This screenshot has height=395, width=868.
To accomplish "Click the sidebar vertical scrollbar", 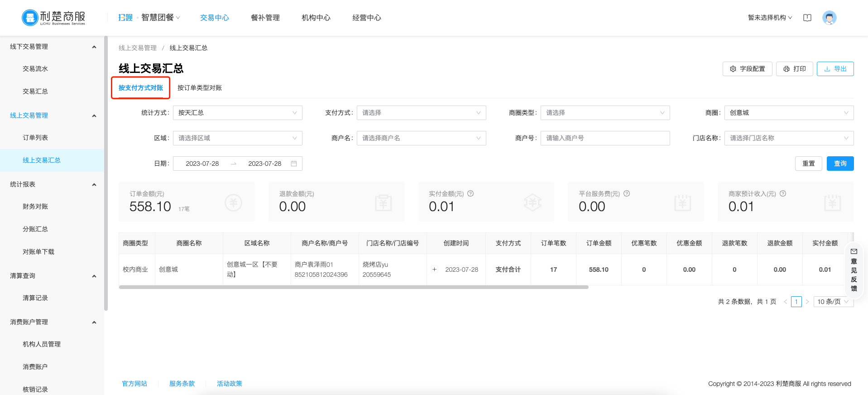I will pyautogui.click(x=106, y=173).
